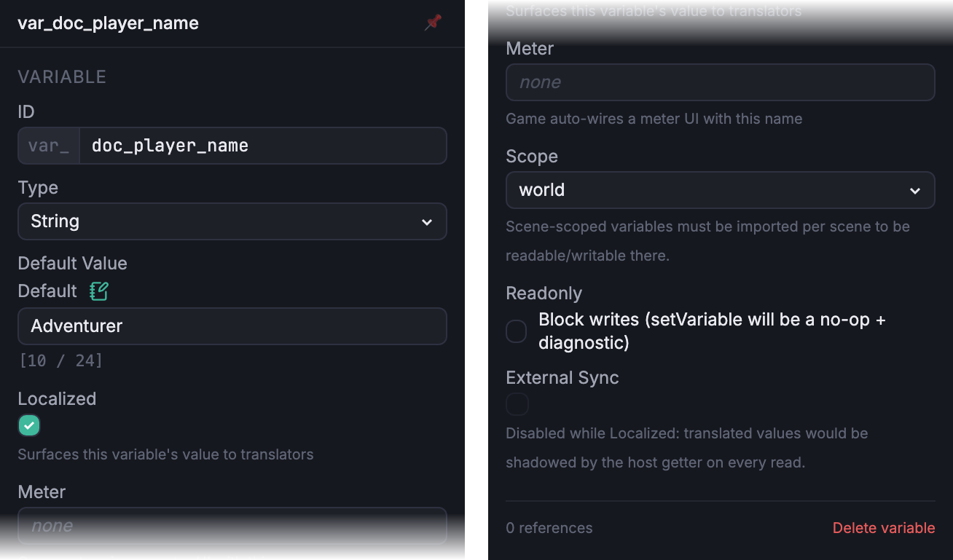Click the VARIABLE section heading
The width and height of the screenshot is (953, 560).
pos(62,76)
